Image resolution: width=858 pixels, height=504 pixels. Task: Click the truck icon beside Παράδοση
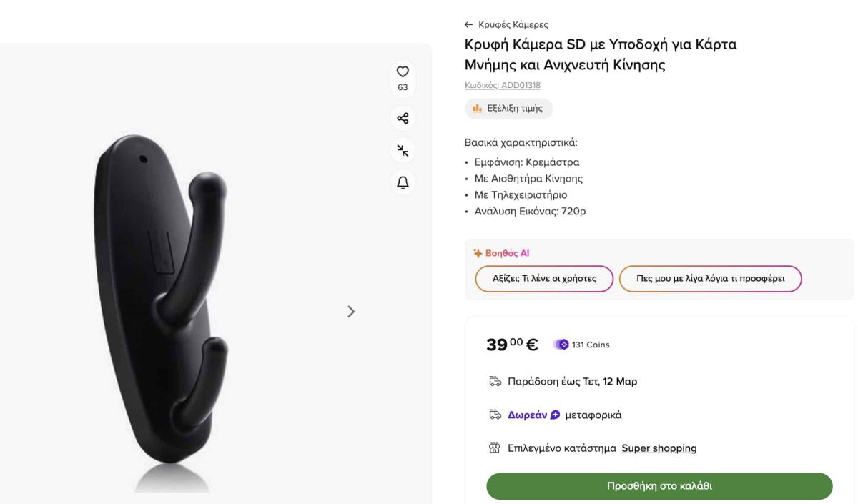tap(495, 382)
